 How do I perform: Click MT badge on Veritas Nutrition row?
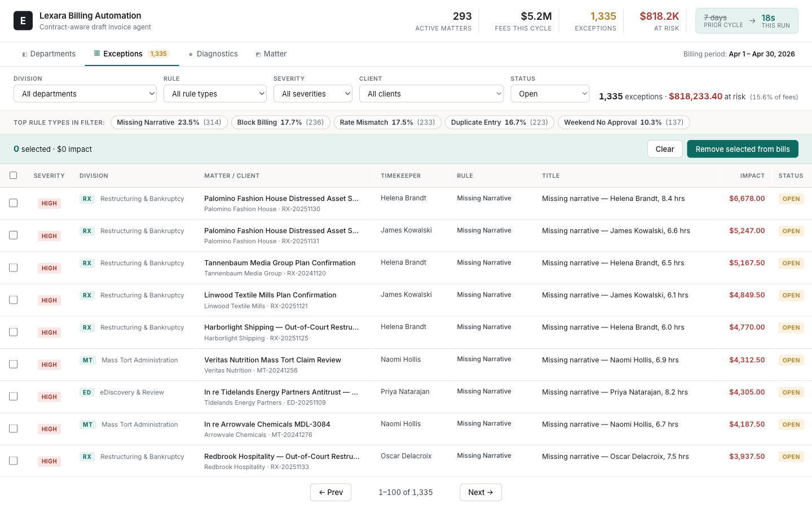87,360
